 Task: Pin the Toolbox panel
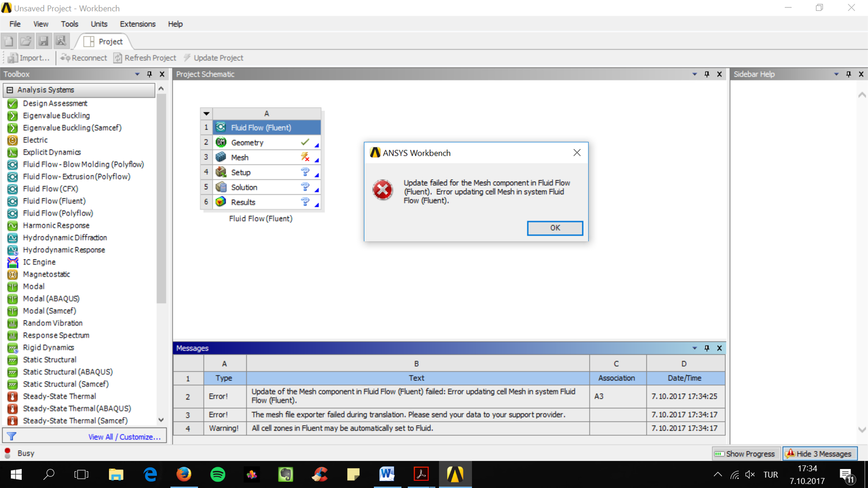150,74
